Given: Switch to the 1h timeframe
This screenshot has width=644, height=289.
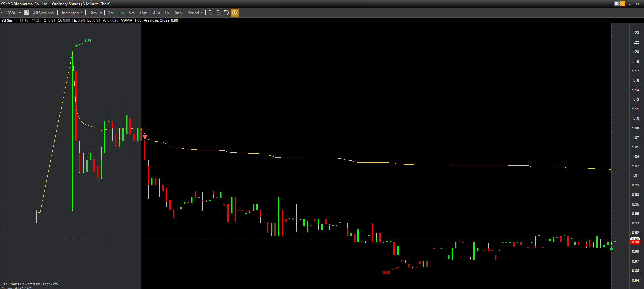Looking at the screenshot, I should point(167,13).
